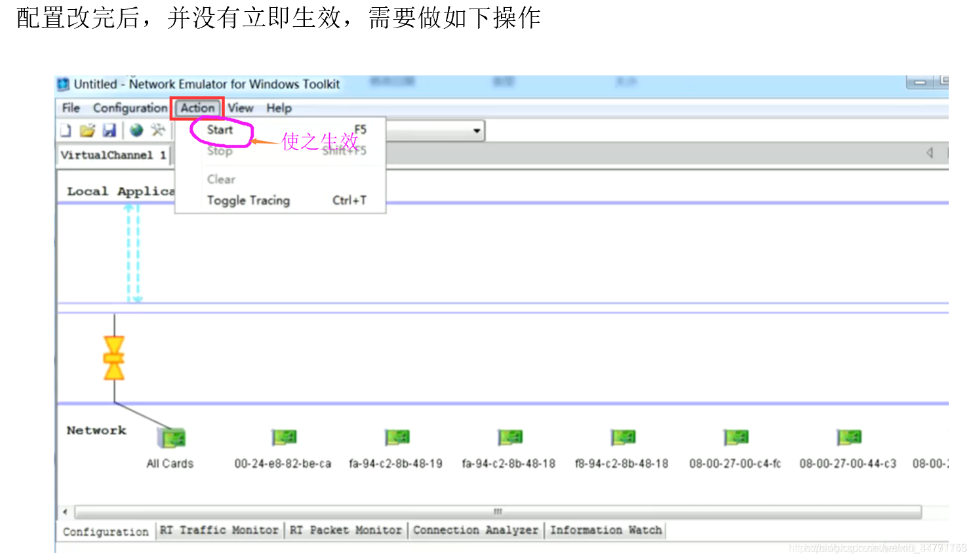Click the Action menu

197,108
